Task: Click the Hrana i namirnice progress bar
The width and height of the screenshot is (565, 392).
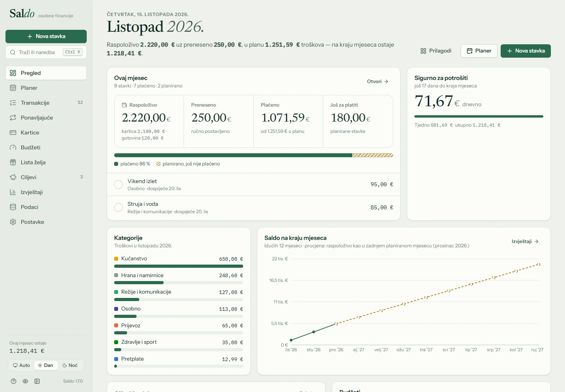Action: (179, 283)
